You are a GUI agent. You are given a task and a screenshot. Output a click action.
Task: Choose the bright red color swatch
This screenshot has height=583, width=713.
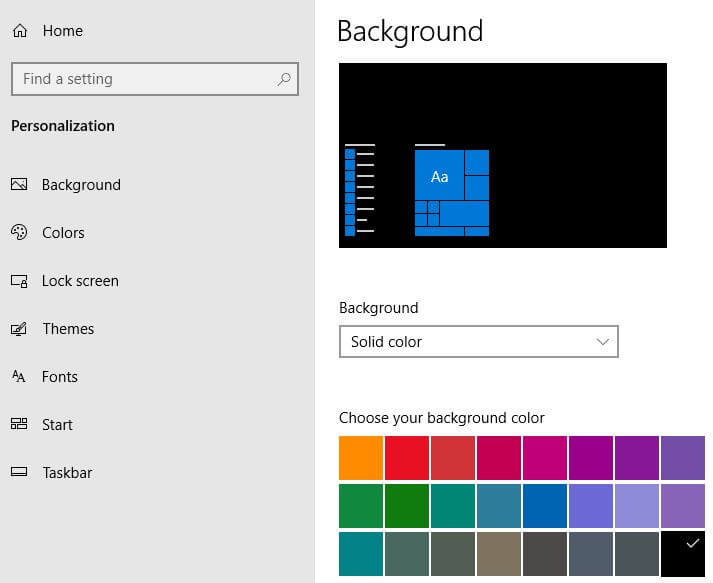(406, 458)
